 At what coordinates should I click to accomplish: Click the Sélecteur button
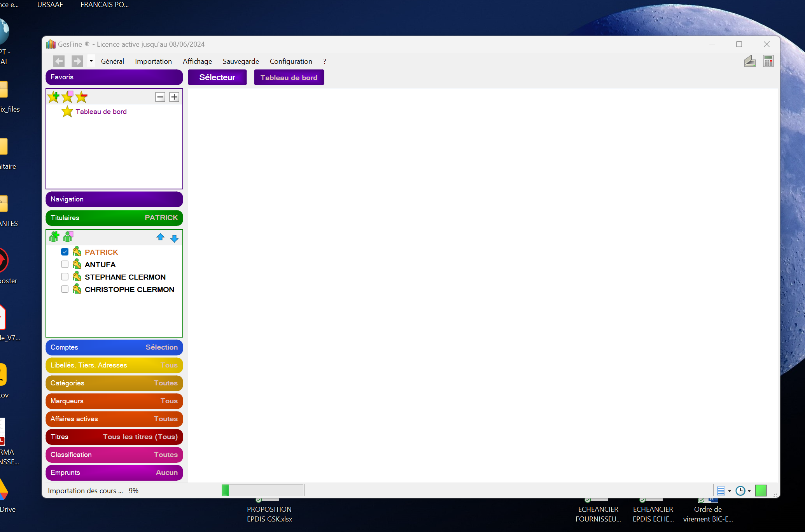coord(217,77)
